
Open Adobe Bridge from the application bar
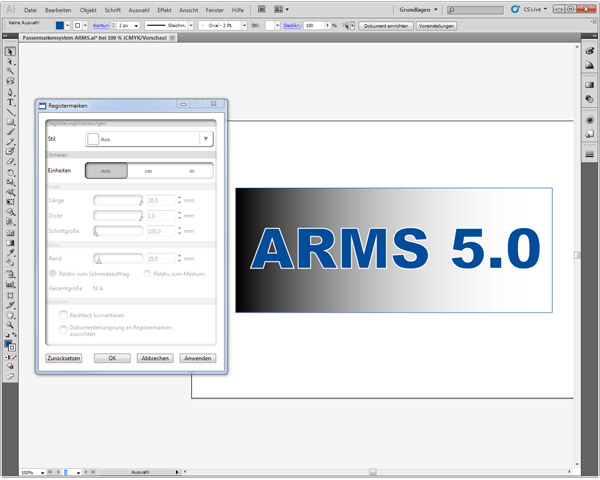click(261, 9)
